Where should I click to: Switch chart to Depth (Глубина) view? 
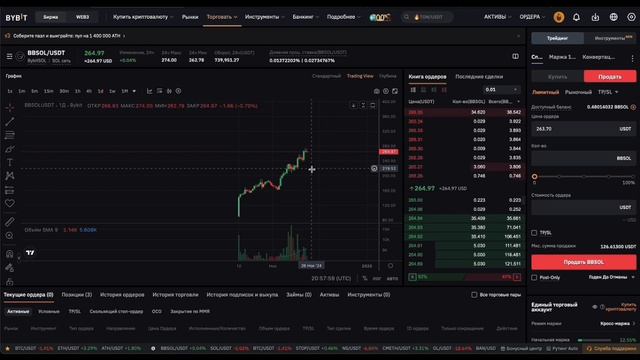[x=388, y=76]
